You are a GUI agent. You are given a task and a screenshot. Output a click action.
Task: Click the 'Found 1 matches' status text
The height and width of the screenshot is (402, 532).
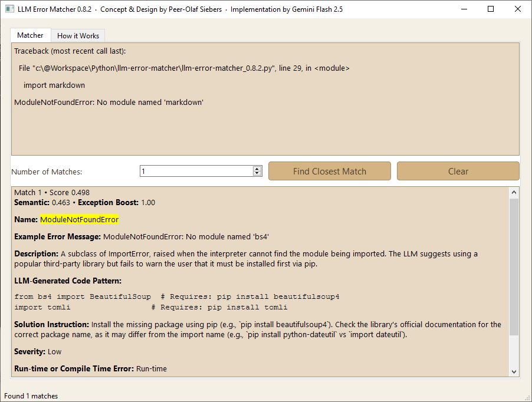click(x=31, y=396)
